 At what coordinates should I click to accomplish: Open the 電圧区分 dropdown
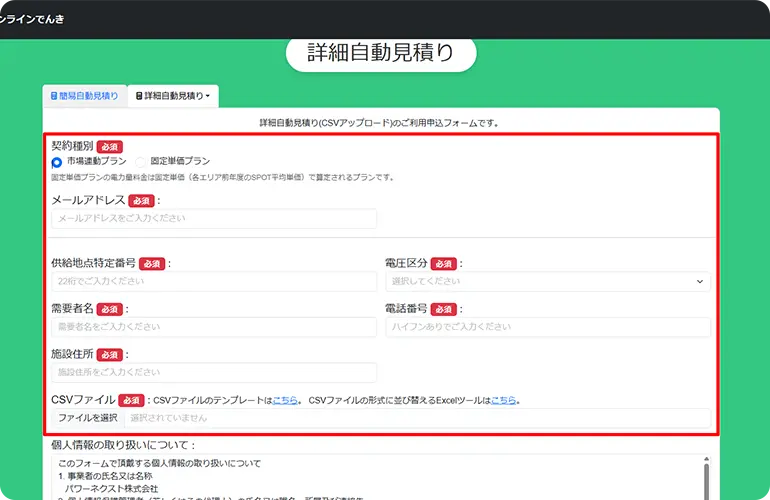pyautogui.click(x=548, y=281)
